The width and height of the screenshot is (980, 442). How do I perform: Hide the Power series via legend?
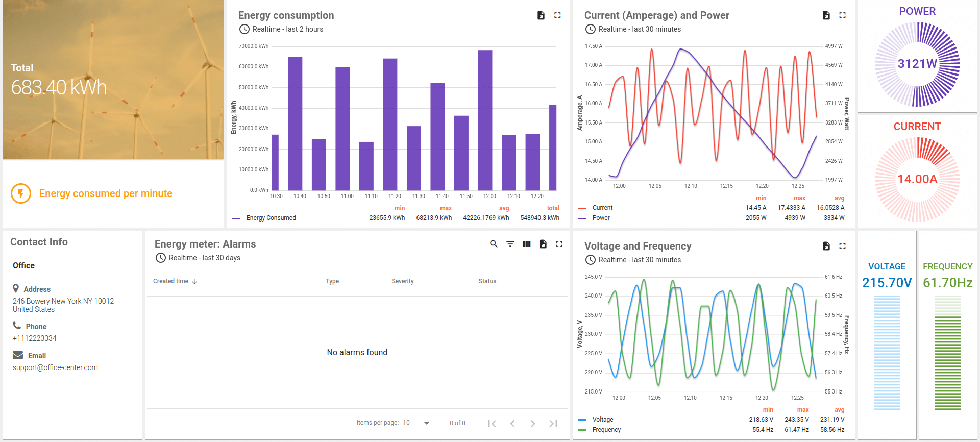pyautogui.click(x=601, y=218)
